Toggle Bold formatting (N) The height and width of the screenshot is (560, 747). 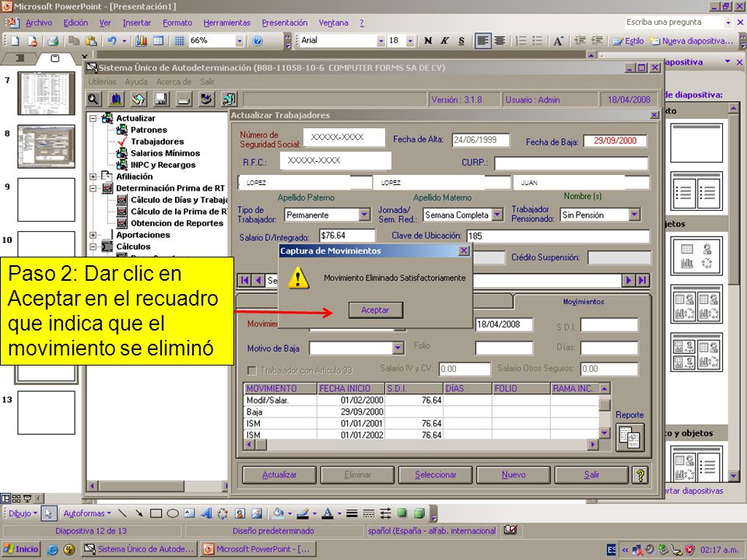[x=428, y=41]
